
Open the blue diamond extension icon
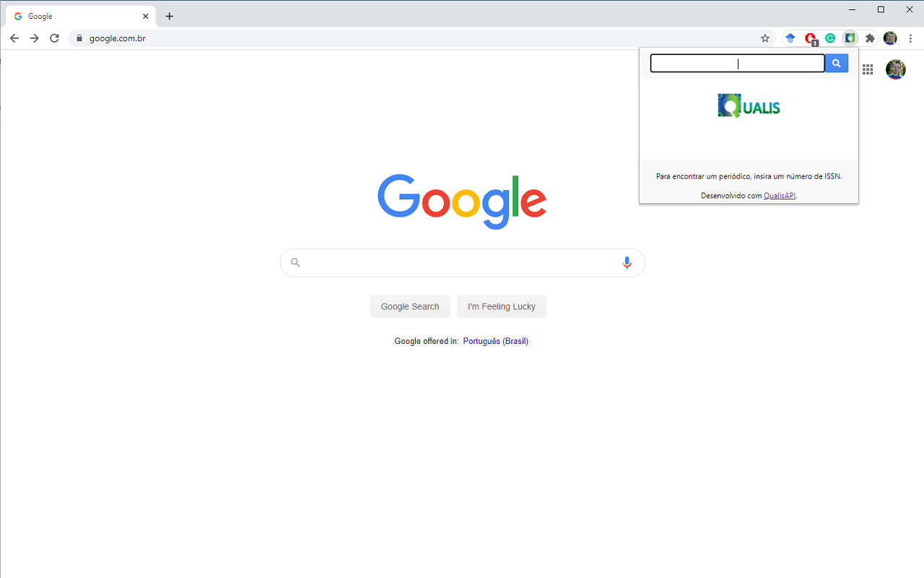790,38
